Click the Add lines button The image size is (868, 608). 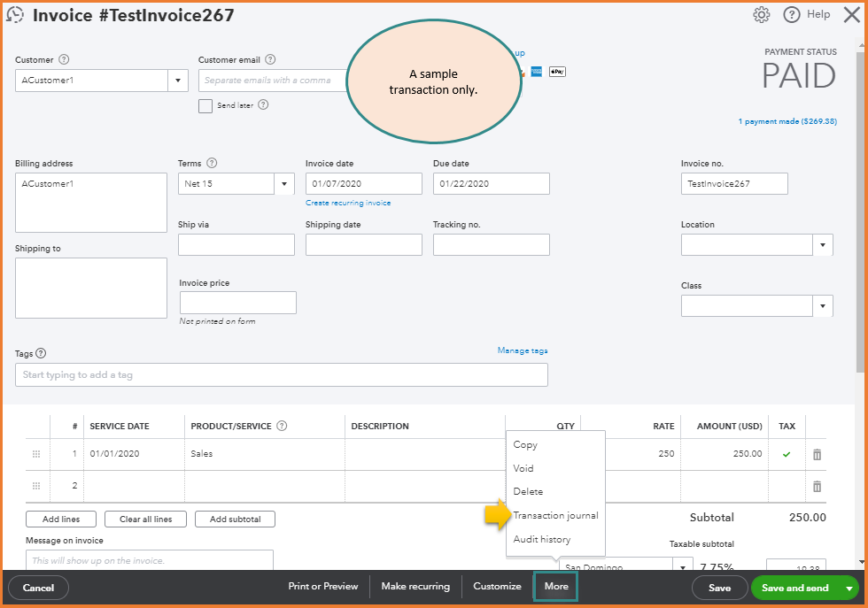tap(61, 519)
